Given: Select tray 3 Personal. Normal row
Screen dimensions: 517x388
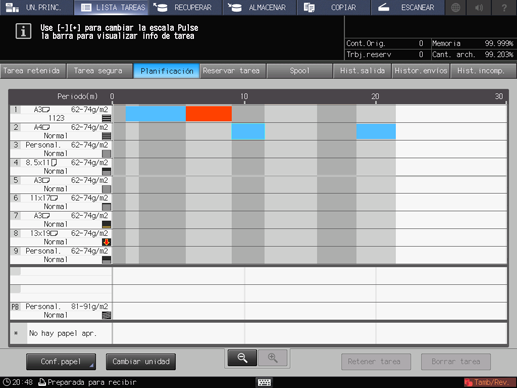Looking at the screenshot, I should point(61,149).
